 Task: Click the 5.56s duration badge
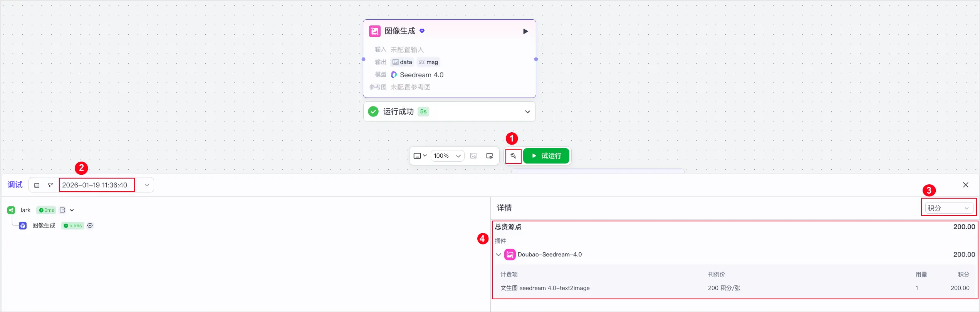click(x=73, y=226)
